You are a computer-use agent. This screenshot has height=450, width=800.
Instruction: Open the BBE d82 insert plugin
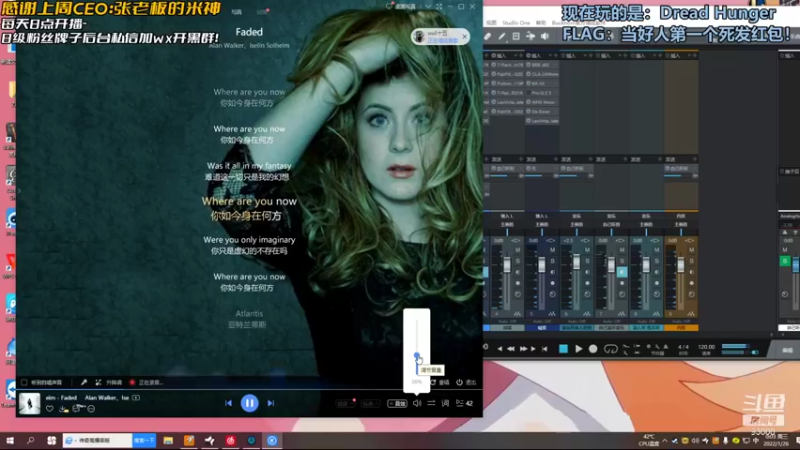[x=543, y=65]
